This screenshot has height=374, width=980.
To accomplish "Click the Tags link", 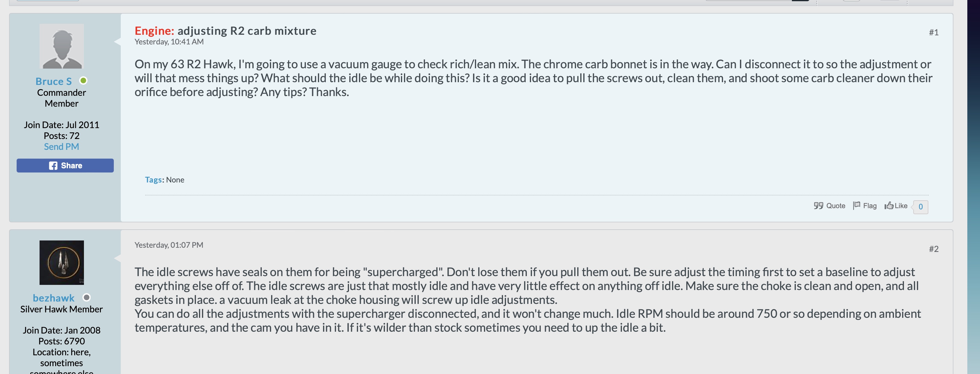I will [154, 180].
